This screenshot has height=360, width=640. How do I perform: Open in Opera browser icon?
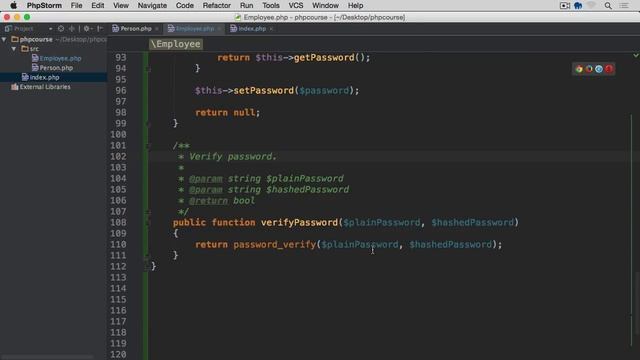609,69
